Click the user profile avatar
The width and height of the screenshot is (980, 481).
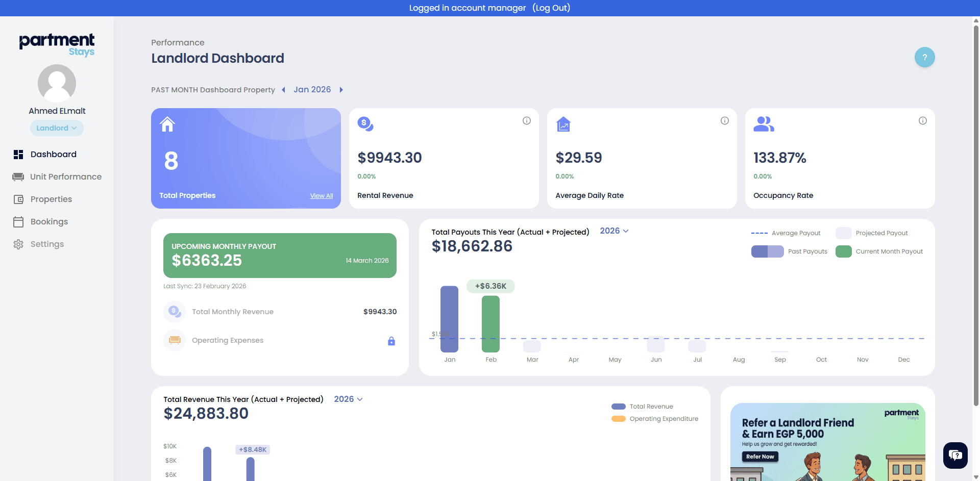(x=57, y=83)
